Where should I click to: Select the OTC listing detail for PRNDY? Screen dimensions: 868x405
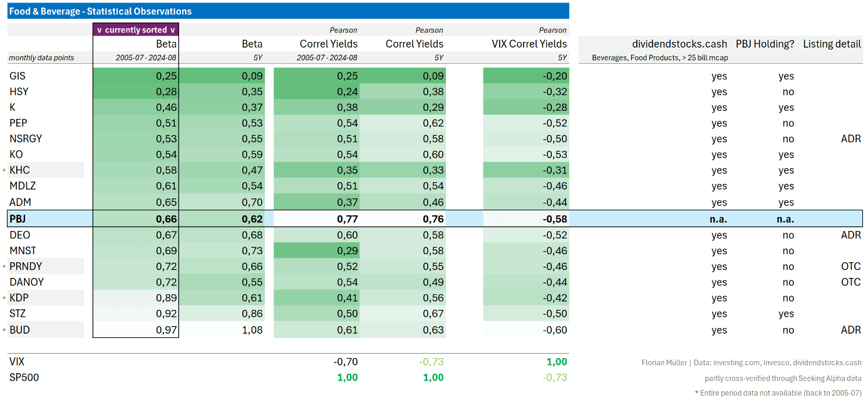pyautogui.click(x=850, y=266)
